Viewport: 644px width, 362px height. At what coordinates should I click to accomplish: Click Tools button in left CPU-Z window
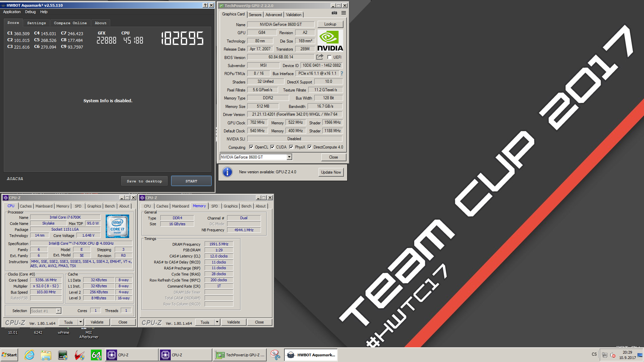click(x=68, y=322)
